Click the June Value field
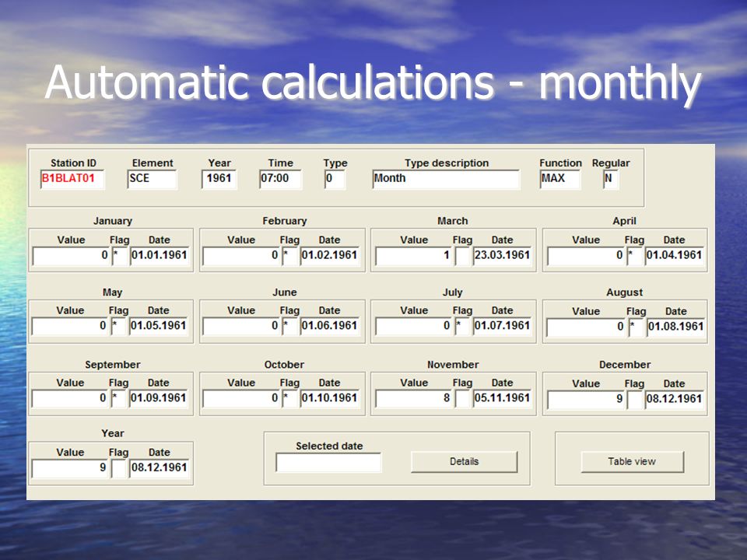 [241, 326]
